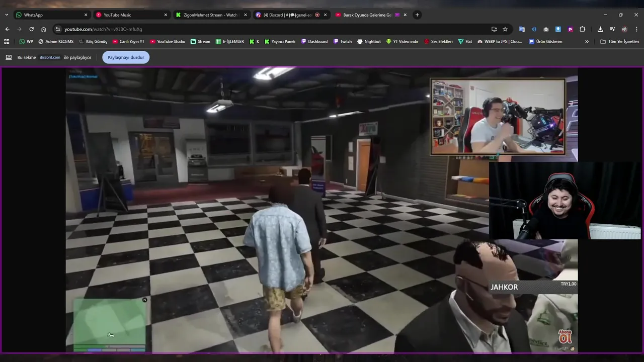Image resolution: width=644 pixels, height=362 pixels.
Task: Click the discord.com chip in sharing bar
Action: 50,57
